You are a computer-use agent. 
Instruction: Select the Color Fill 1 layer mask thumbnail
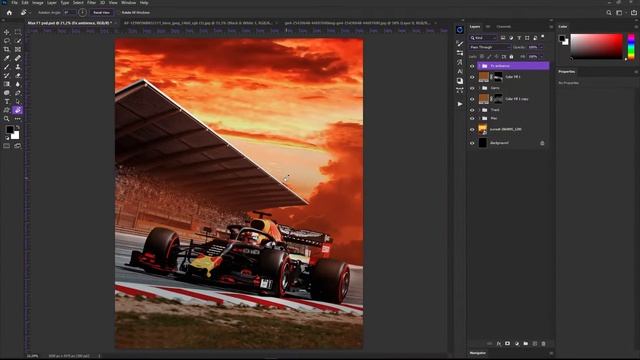point(498,77)
